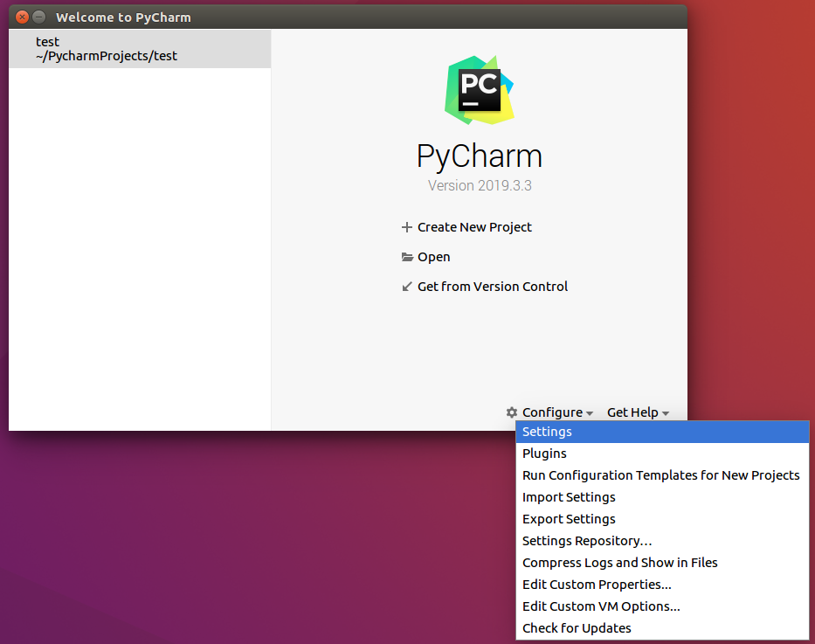
Task: Click the Configure label
Action: pos(553,412)
